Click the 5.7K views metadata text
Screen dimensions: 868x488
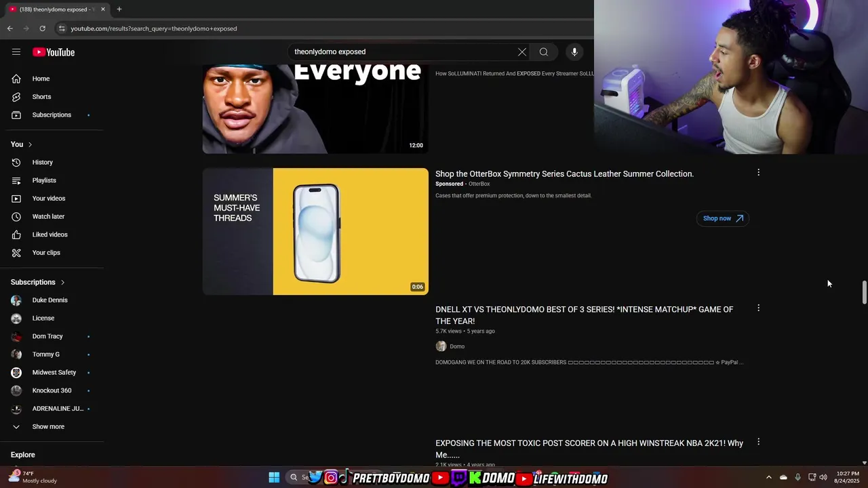pos(448,331)
